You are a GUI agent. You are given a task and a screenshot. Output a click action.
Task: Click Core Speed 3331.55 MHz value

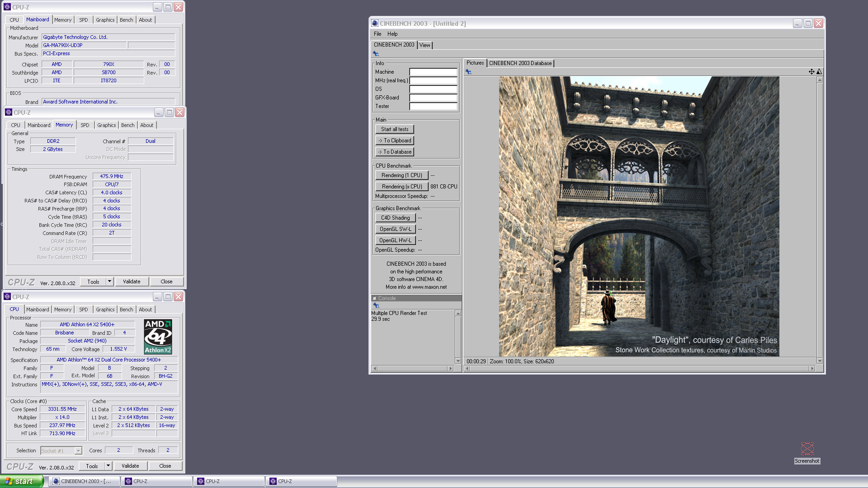click(62, 409)
